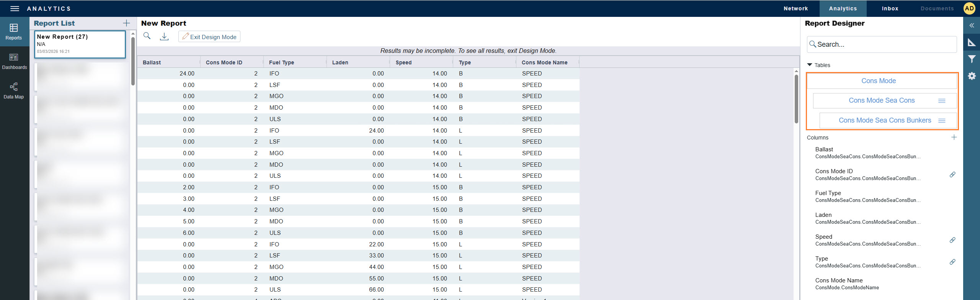The height and width of the screenshot is (300, 980).
Task: Click Exit Design Mode button
Action: pyautogui.click(x=209, y=37)
